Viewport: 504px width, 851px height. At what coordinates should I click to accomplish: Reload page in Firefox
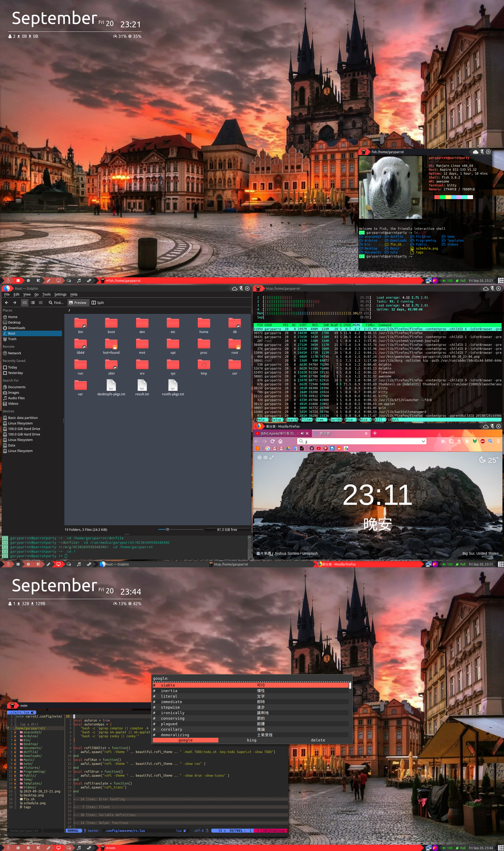(272, 441)
